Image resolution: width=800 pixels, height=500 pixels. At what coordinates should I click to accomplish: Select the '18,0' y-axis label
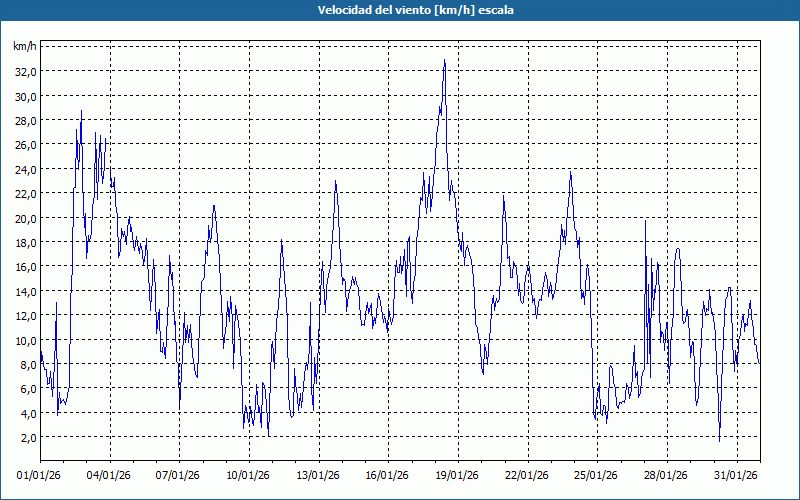[x=26, y=243]
